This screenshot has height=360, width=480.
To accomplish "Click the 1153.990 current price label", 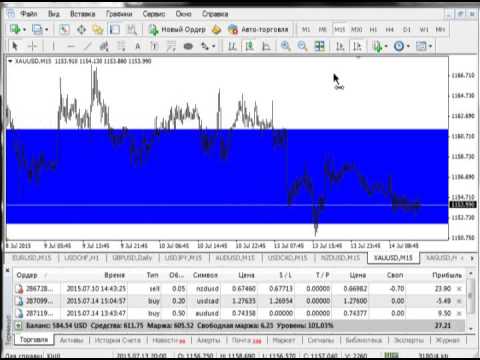I will (463, 205).
